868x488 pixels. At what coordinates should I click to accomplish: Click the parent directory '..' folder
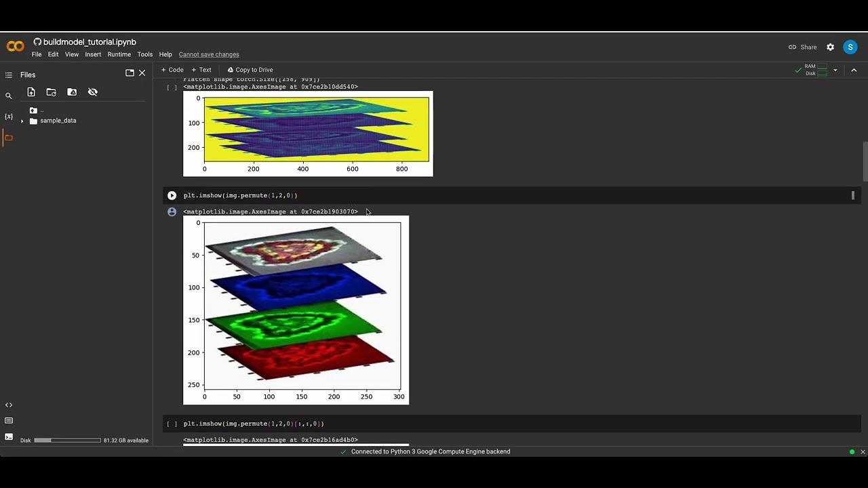[x=37, y=110]
